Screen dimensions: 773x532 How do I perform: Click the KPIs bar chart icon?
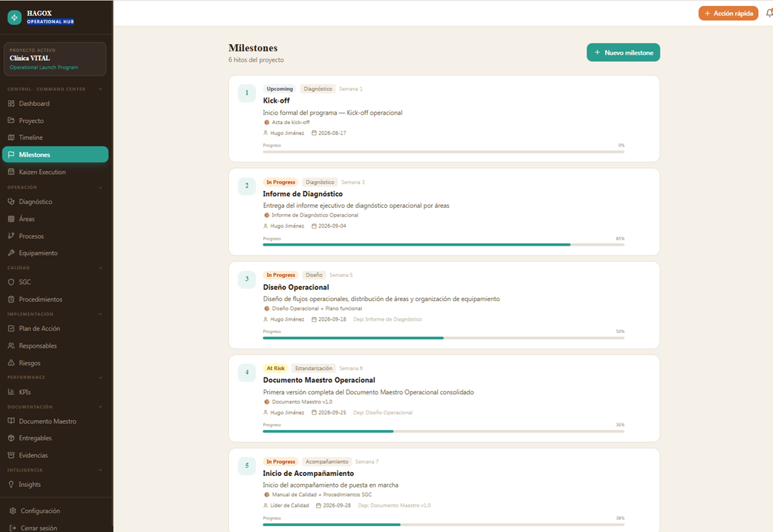11,392
